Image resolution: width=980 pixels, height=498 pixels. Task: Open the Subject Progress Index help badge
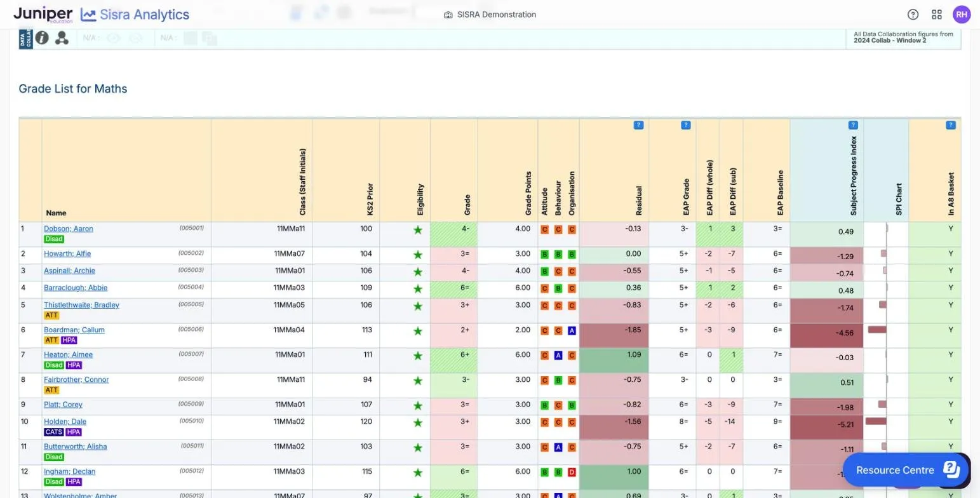(853, 125)
